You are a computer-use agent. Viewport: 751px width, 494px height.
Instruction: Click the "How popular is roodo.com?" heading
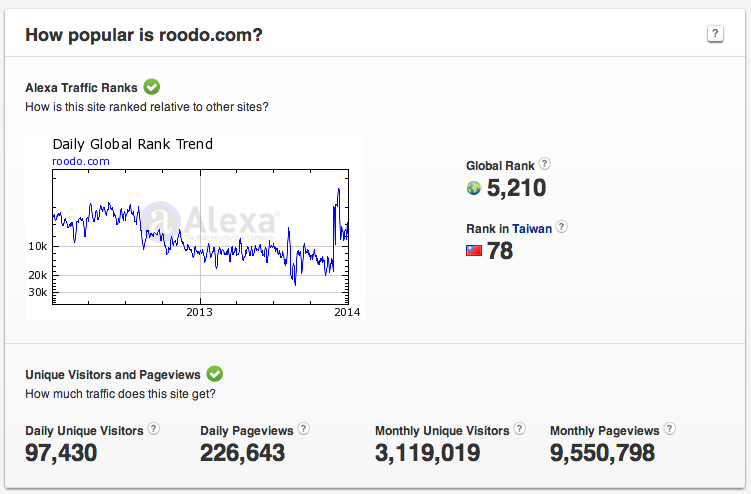143,35
